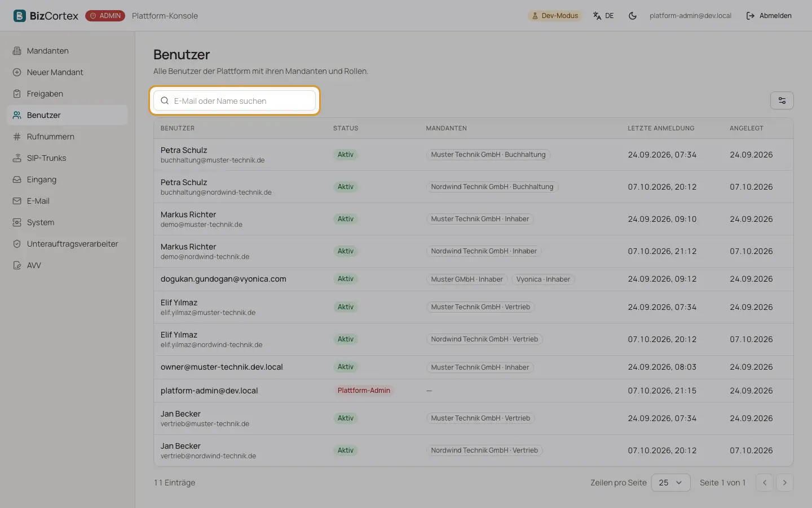Click the System server icon
Screen dimensions: 812x508
[17, 222]
